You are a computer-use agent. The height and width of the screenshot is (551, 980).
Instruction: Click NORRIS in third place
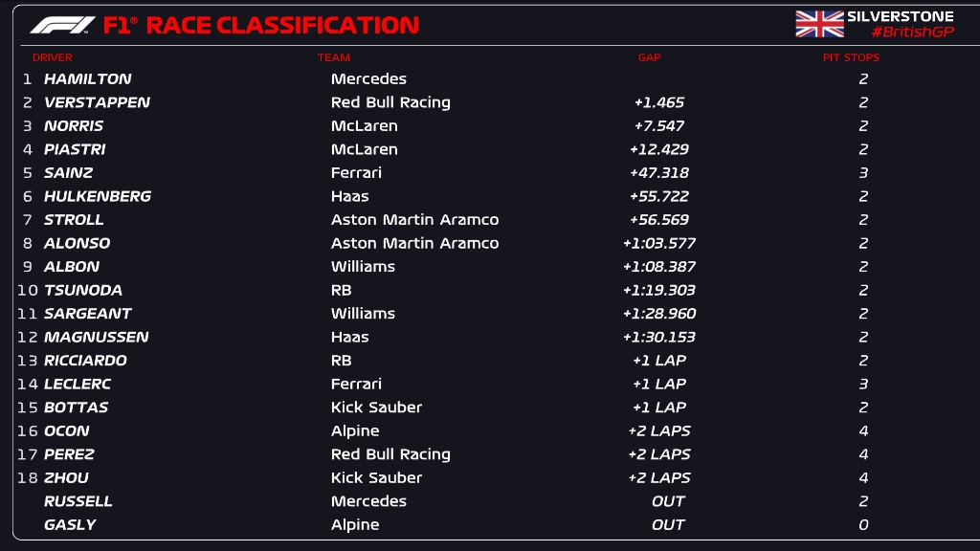(74, 126)
